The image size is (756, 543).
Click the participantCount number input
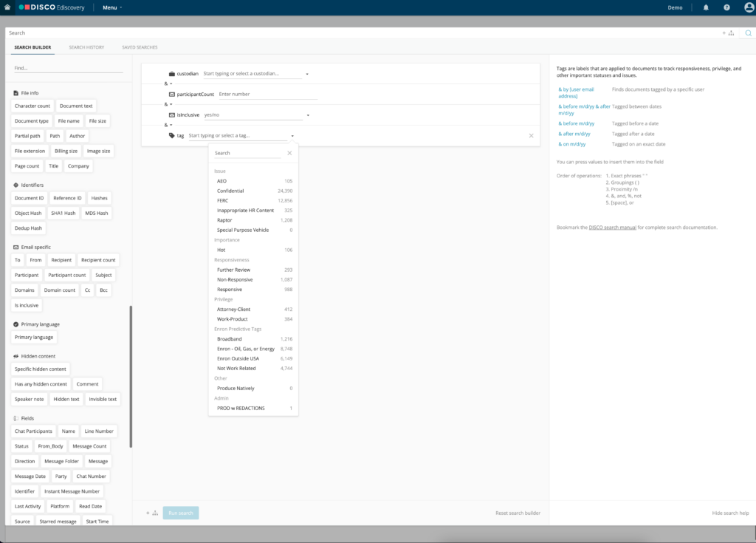(268, 95)
